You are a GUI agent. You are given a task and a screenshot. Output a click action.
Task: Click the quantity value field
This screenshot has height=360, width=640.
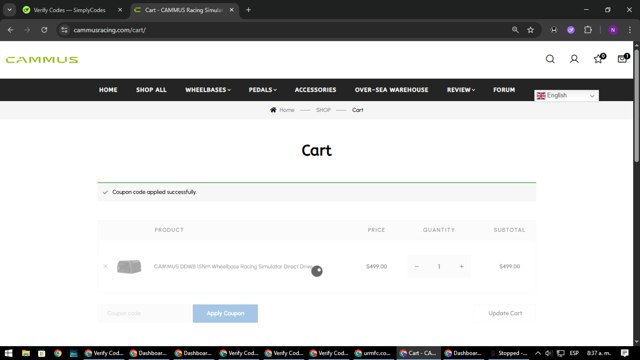tap(439, 267)
